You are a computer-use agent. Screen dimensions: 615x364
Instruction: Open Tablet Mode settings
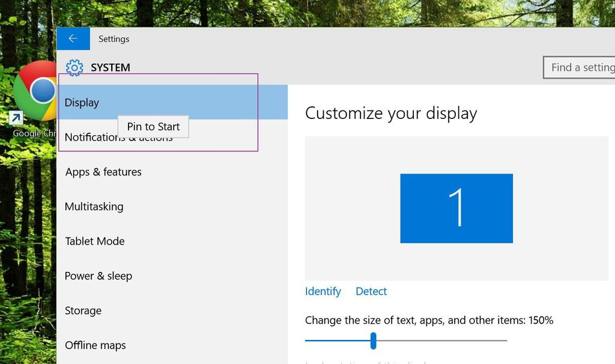pos(94,241)
